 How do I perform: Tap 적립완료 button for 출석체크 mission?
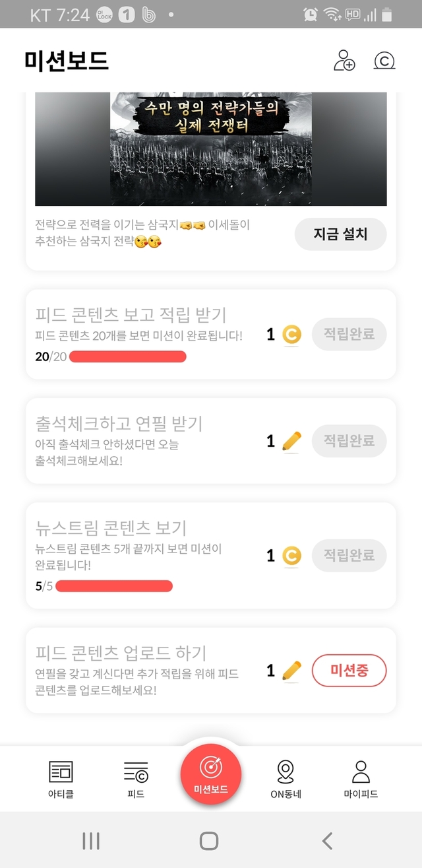pyautogui.click(x=349, y=441)
